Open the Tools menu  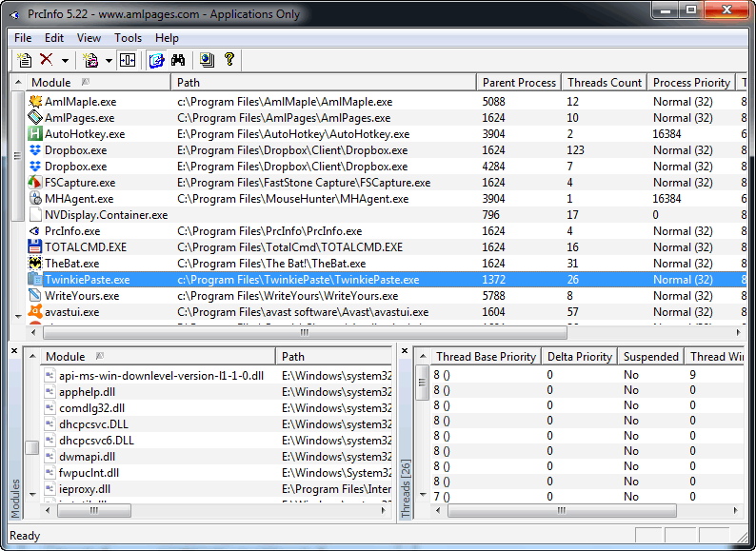(x=128, y=38)
